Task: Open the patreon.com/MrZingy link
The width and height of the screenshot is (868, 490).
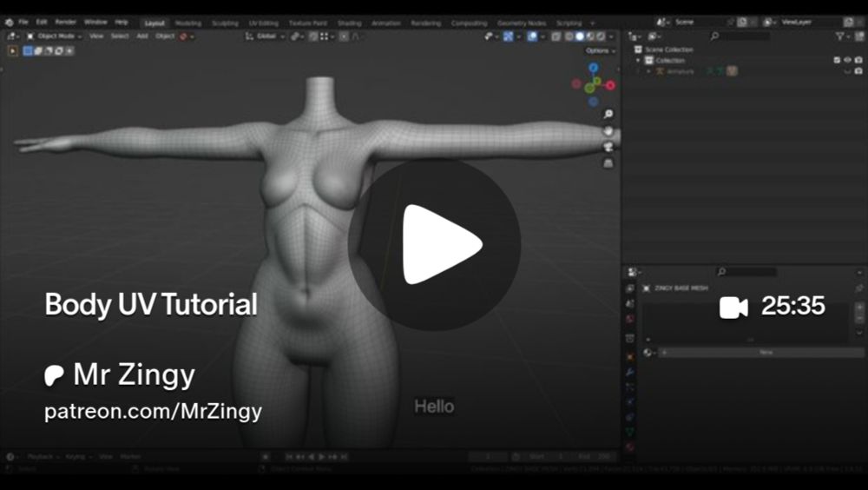Action: click(x=153, y=412)
